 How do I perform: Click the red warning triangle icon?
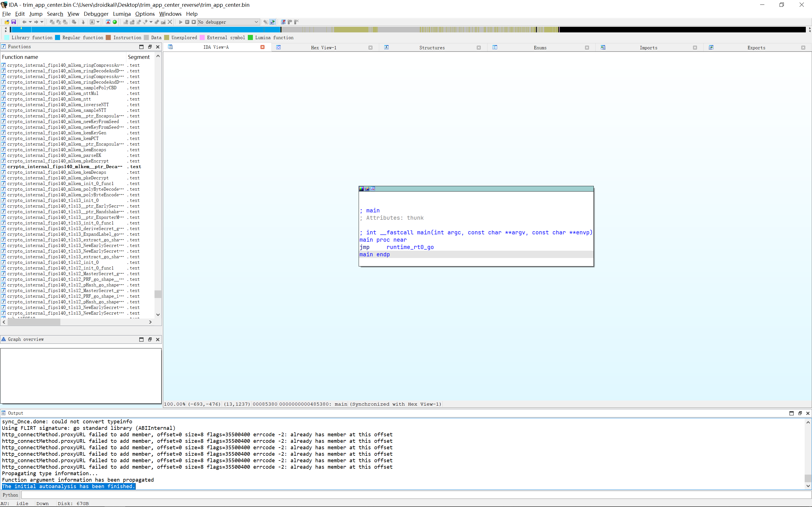pos(108,22)
